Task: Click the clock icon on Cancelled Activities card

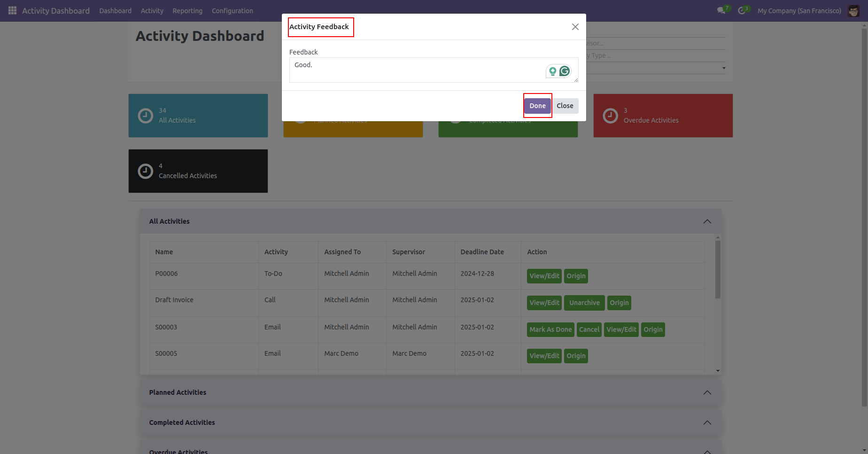Action: (x=145, y=171)
